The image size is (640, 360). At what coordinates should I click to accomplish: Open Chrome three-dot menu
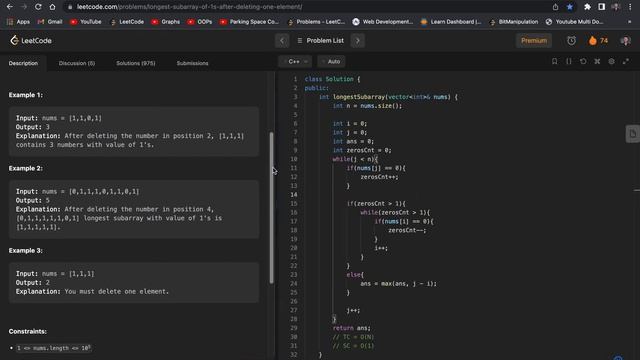point(631,7)
